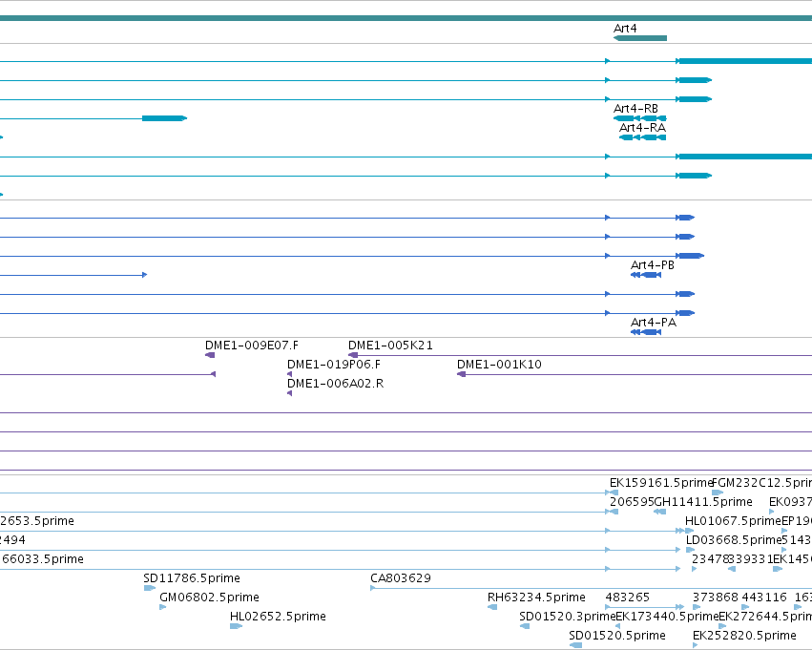Click the Art4-RA transcript label
Screen dimensions: 812x650
click(x=643, y=127)
